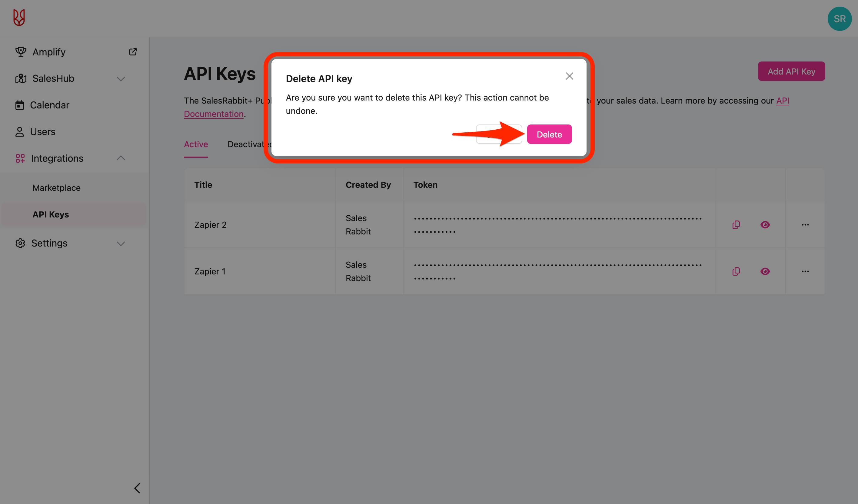Open the Amplify external link icon
Screen dimensions: 858x504
point(133,52)
